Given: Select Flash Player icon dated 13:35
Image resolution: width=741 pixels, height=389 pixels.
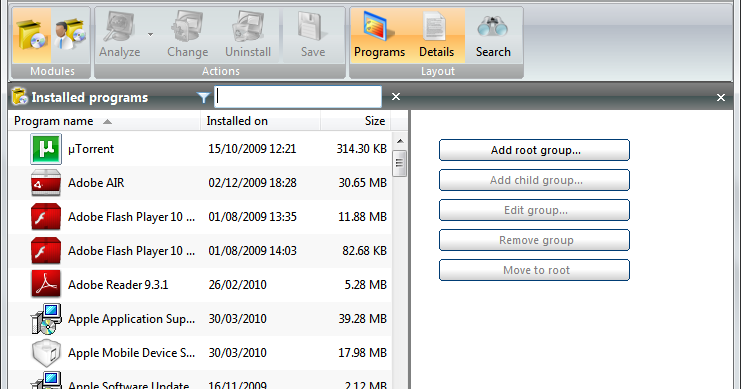Looking at the screenshot, I should (46, 217).
